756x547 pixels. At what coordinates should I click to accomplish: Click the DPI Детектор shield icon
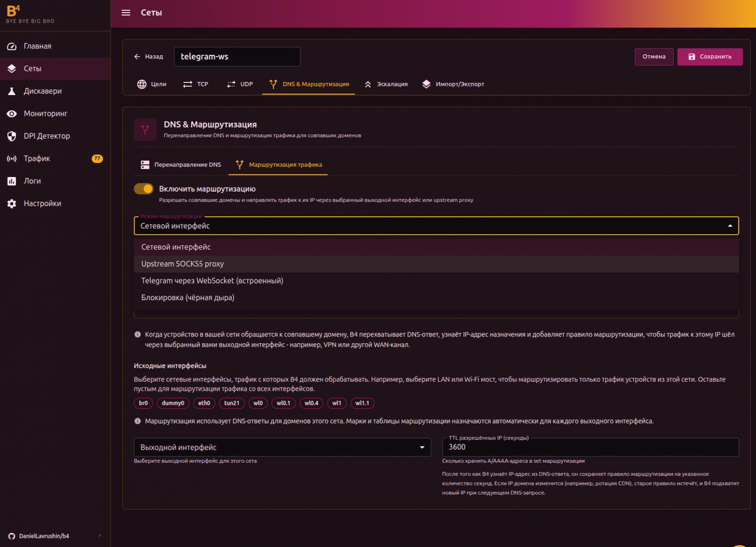12,136
